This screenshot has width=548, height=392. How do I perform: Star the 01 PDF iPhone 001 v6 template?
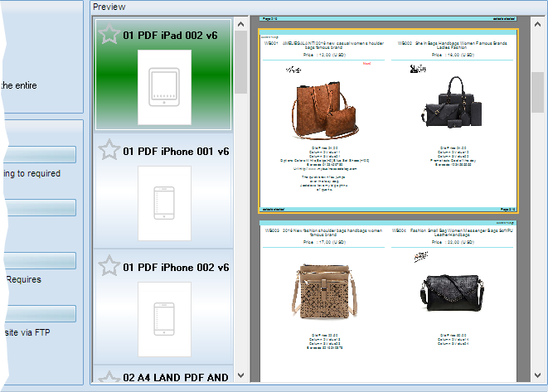coord(109,149)
